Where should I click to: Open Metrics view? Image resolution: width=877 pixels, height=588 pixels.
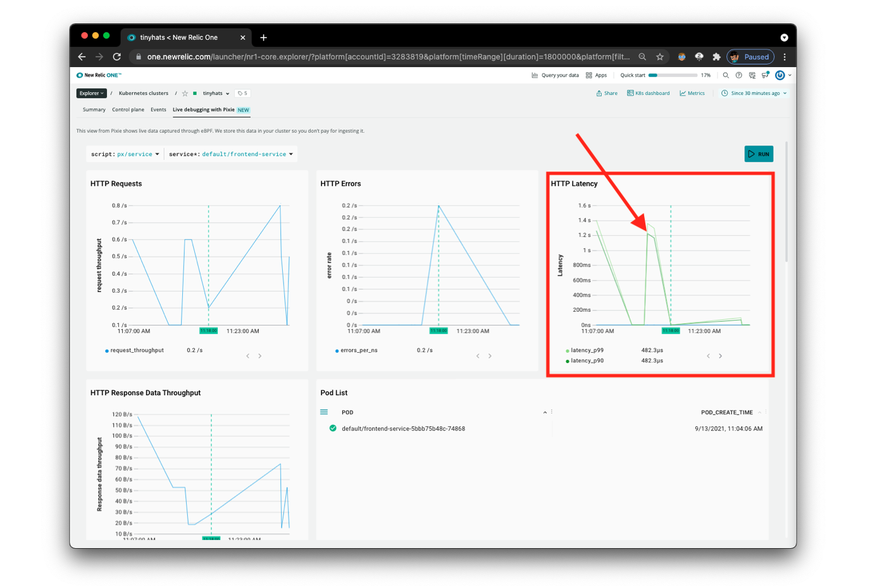point(692,94)
